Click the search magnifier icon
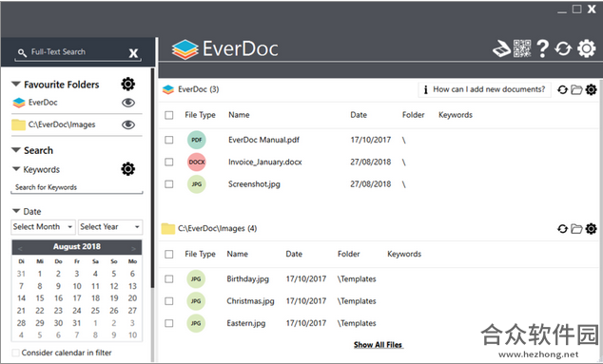The height and width of the screenshot is (364, 603). pyautogui.click(x=22, y=52)
